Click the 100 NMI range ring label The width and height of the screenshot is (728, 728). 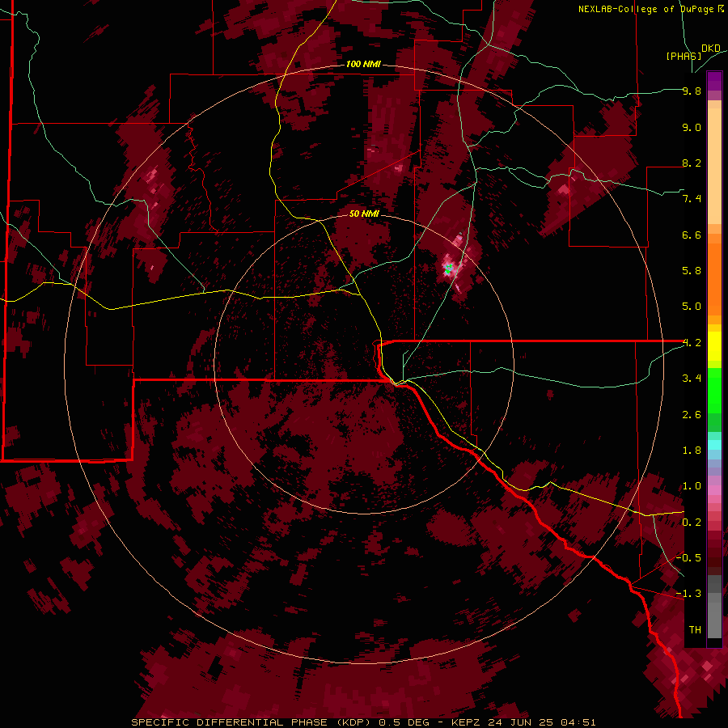363,64
